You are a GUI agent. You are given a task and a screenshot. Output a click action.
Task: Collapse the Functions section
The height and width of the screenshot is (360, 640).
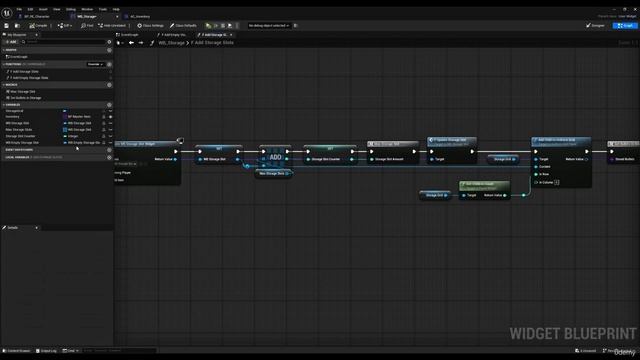pos(4,64)
